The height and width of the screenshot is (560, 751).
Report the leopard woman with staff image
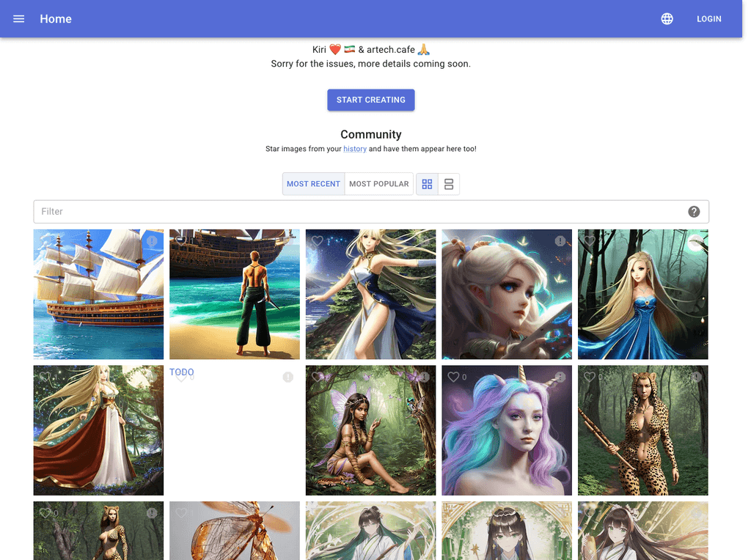[696, 377]
